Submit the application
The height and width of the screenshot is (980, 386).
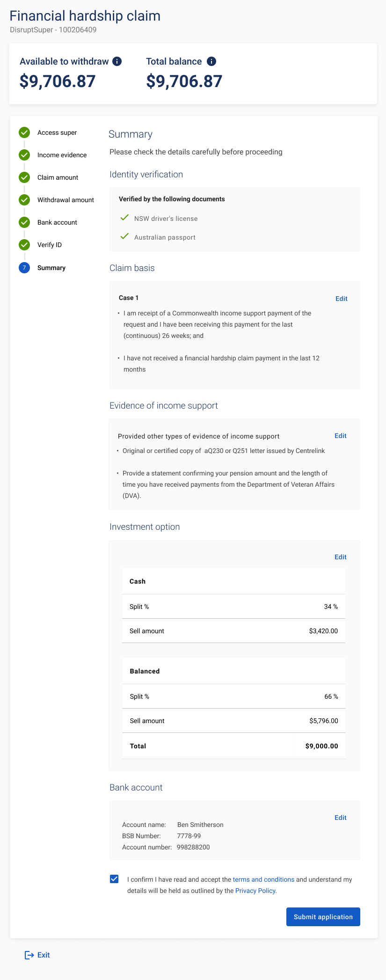click(323, 917)
